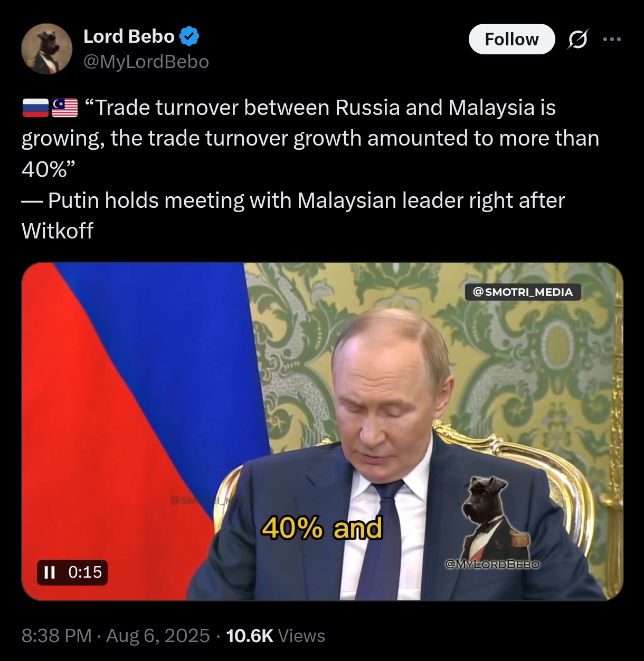The height and width of the screenshot is (661, 644).
Task: Click the Russian flag emoji
Action: coord(35,108)
